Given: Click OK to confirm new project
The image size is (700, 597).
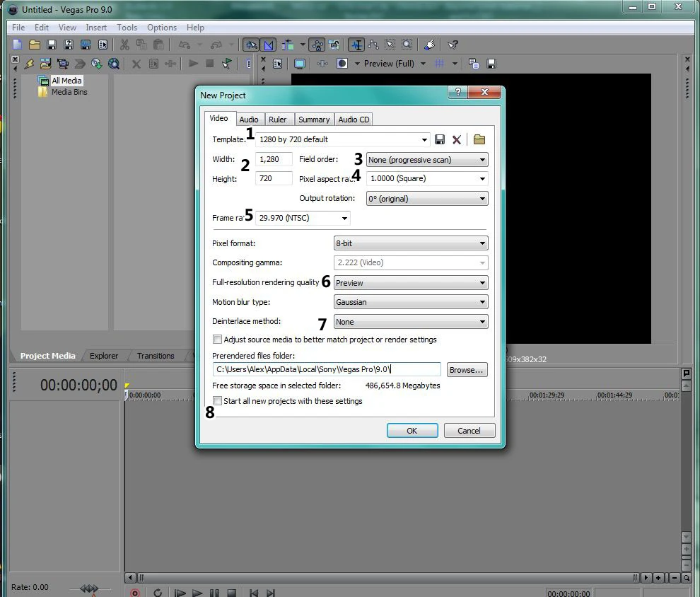Looking at the screenshot, I should pos(412,430).
